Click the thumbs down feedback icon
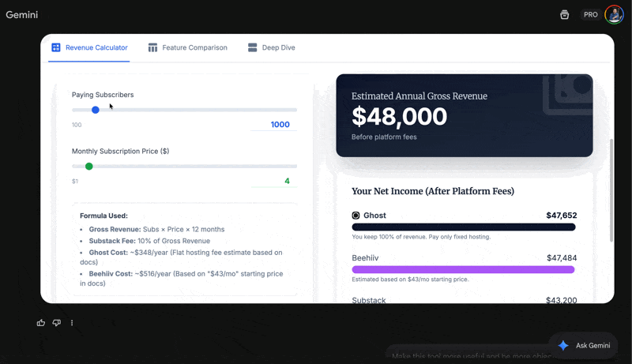Image resolution: width=632 pixels, height=364 pixels. (x=56, y=323)
